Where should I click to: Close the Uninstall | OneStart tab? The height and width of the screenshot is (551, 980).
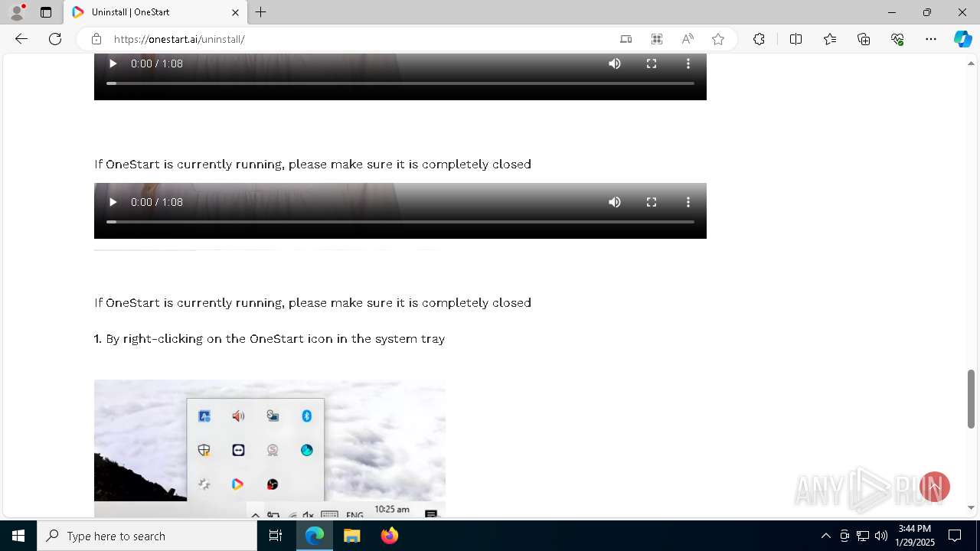click(235, 12)
